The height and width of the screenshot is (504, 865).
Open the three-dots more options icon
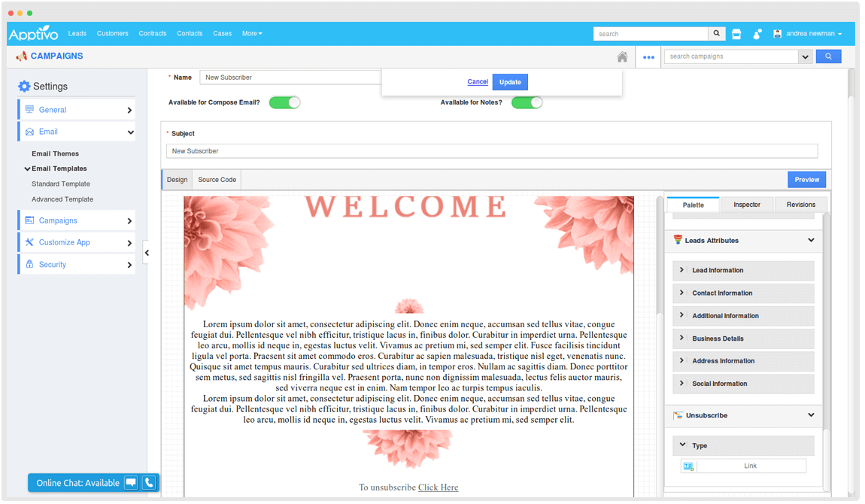648,57
